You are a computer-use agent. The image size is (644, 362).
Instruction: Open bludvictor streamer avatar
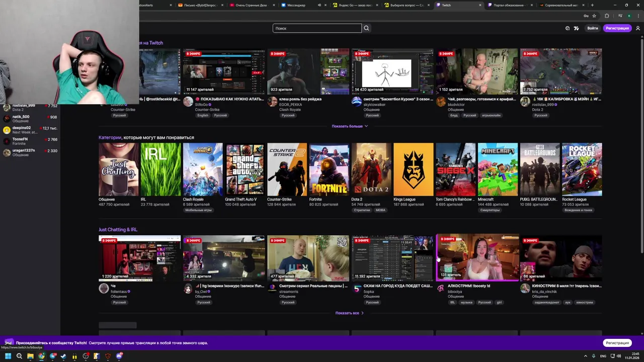(441, 102)
